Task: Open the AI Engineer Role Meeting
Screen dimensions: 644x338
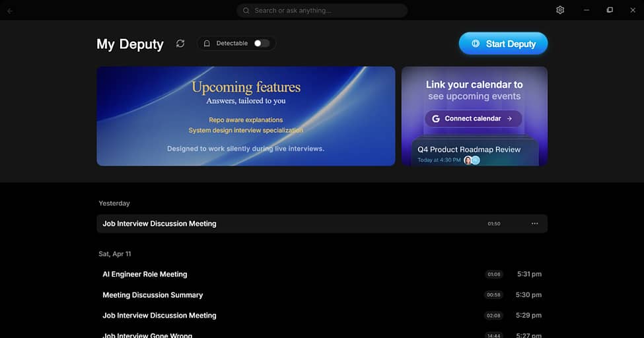Action: pyautogui.click(x=322, y=275)
